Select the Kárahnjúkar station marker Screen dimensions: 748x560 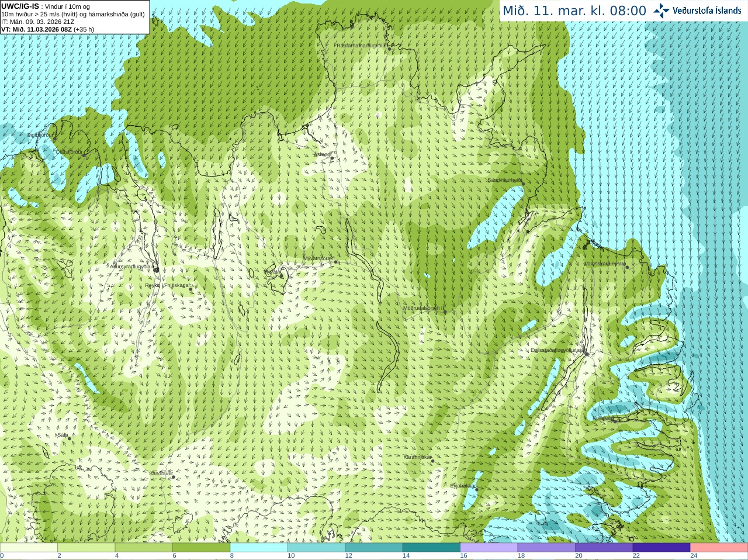(433, 461)
